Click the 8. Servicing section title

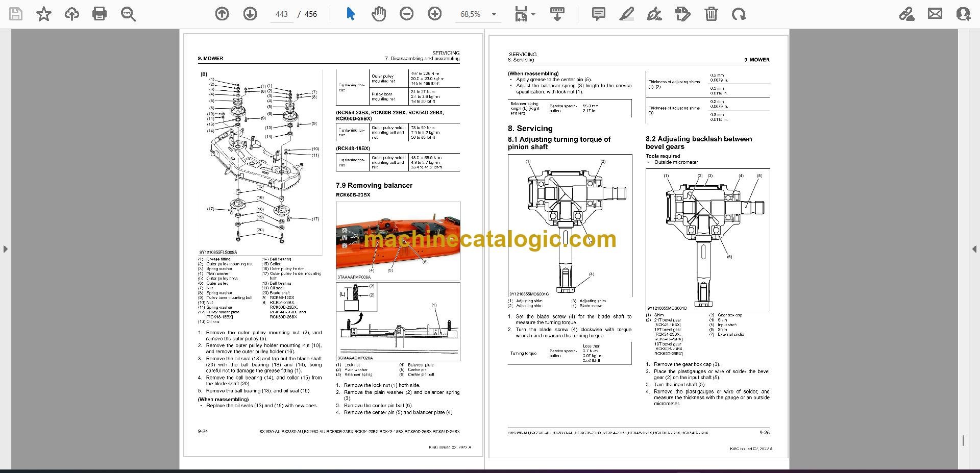[530, 129]
